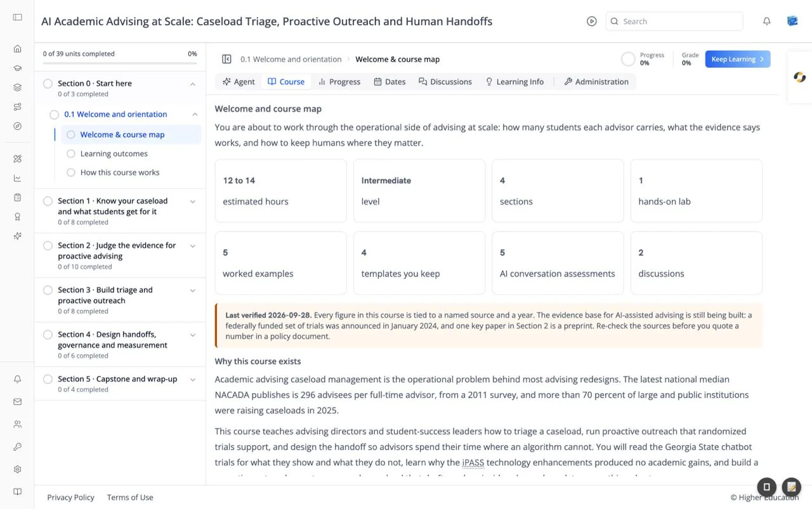Collapse Section 0 · Start here chevron
This screenshot has width=812, height=509.
coord(193,84)
